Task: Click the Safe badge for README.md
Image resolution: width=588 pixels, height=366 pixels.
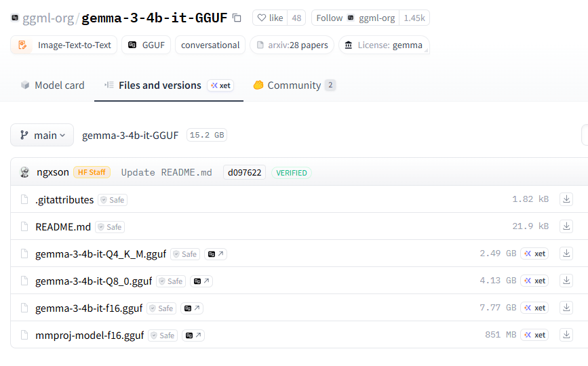Action: point(110,227)
